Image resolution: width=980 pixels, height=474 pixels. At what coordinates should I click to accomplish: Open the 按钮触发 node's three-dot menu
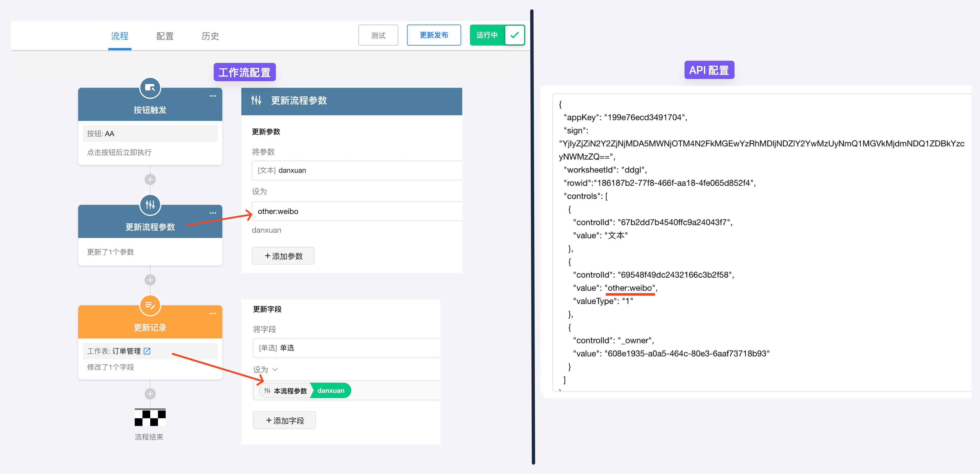(213, 96)
